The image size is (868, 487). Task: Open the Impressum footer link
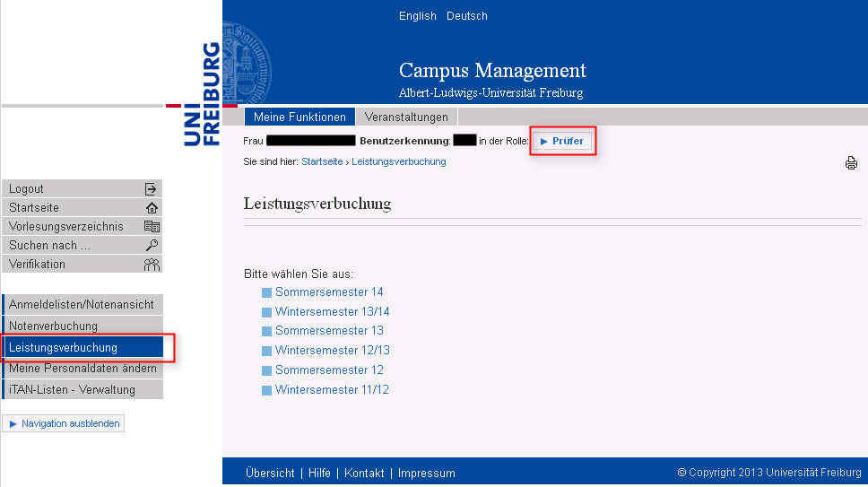[x=426, y=474]
